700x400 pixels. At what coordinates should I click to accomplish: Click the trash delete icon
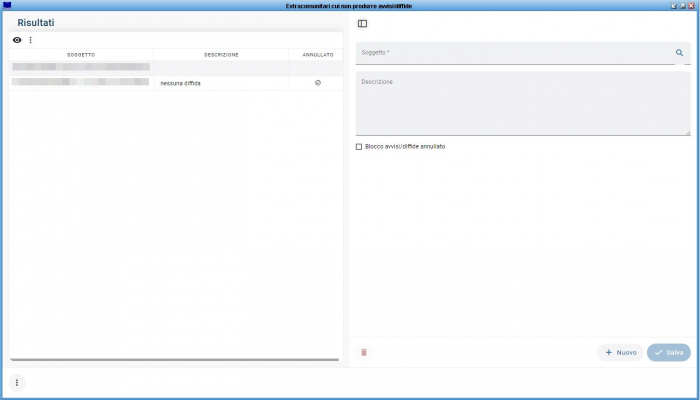coord(364,352)
